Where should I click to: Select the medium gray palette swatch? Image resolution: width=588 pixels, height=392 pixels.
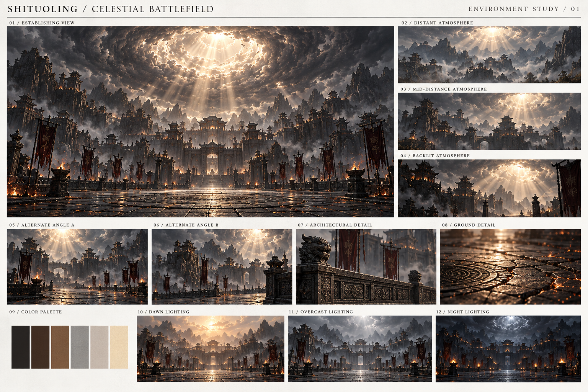click(80, 347)
